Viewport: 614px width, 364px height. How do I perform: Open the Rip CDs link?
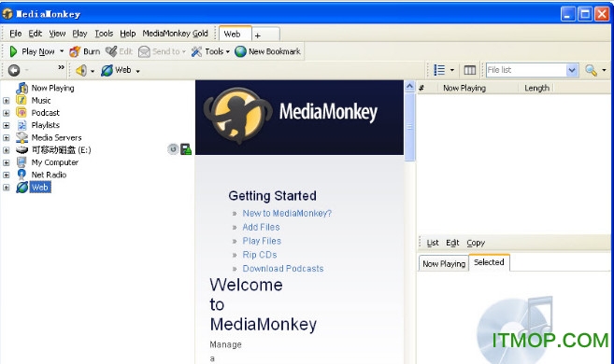(260, 255)
